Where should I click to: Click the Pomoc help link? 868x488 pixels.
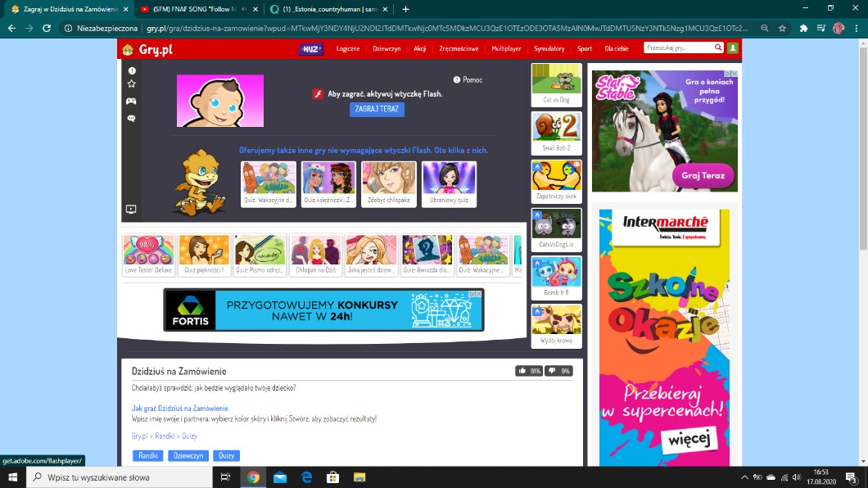pos(468,80)
